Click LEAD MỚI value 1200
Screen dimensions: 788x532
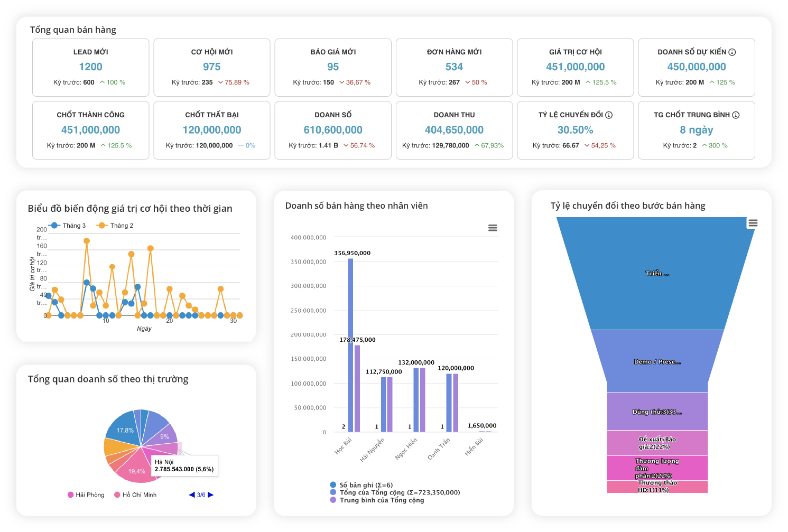(90, 67)
